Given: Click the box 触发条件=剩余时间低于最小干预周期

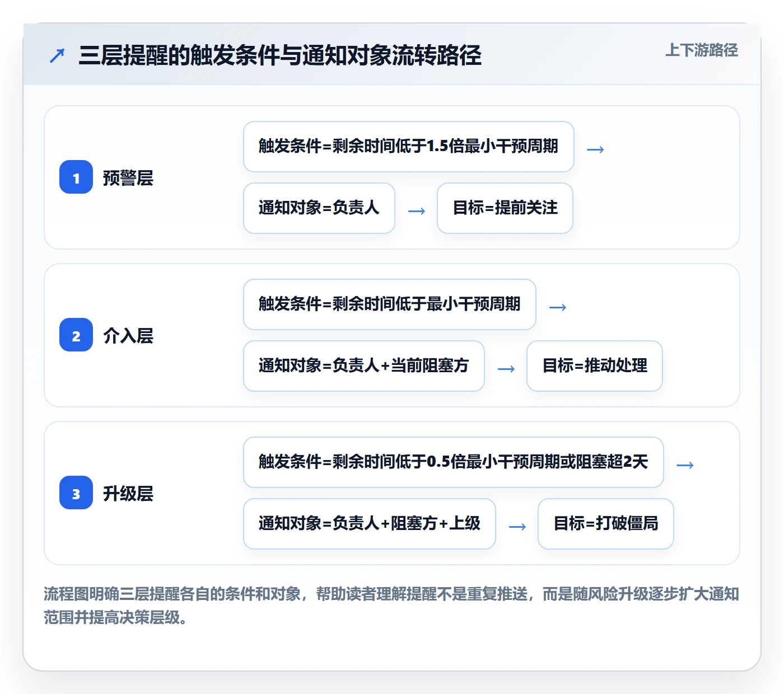Looking at the screenshot, I should point(390,304).
